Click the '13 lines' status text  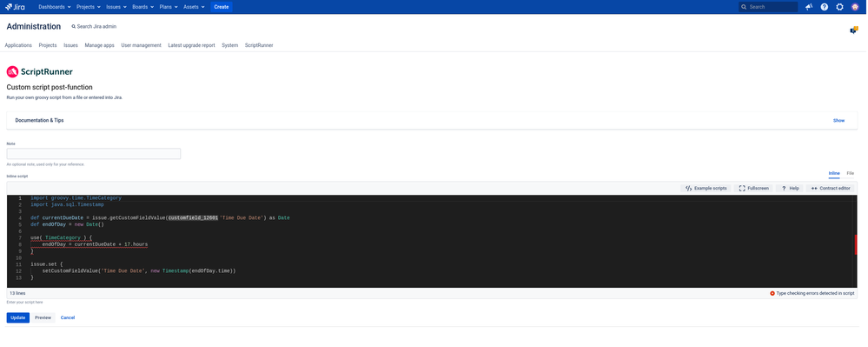click(x=17, y=293)
